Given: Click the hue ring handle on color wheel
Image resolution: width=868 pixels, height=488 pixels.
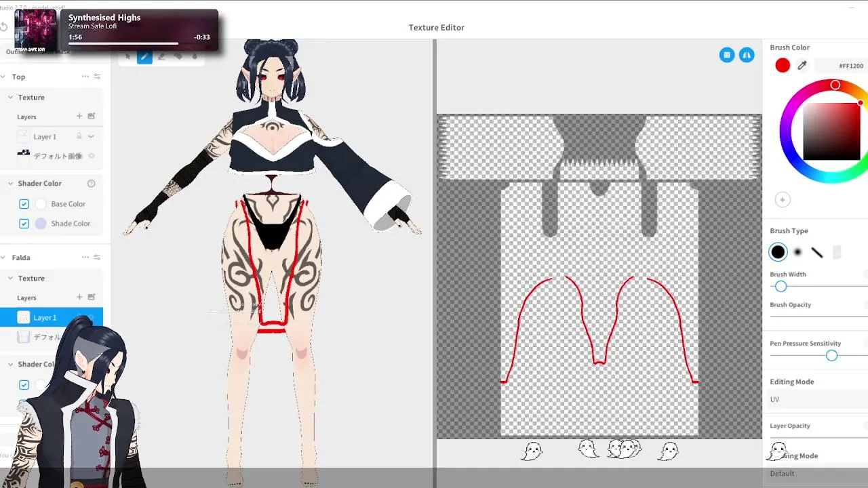Looking at the screenshot, I should (x=835, y=85).
